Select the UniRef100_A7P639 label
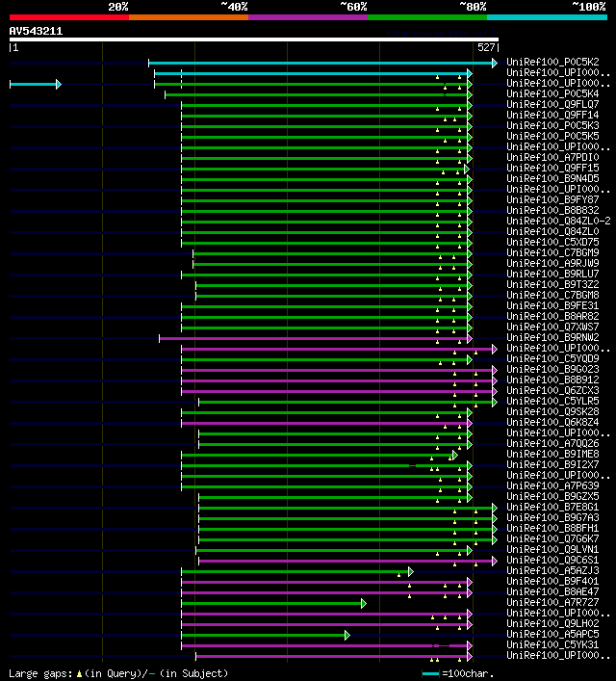The image size is (616, 681). (552, 485)
